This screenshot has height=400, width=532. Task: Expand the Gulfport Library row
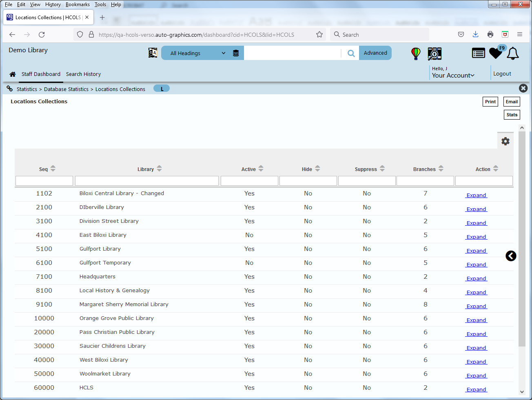tap(476, 251)
